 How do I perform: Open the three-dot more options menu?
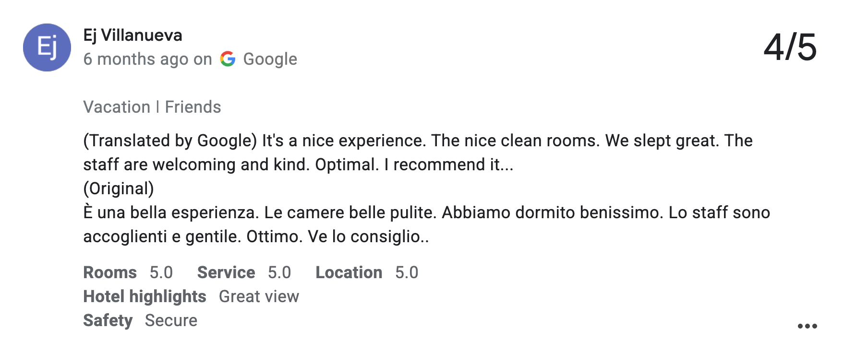click(807, 326)
